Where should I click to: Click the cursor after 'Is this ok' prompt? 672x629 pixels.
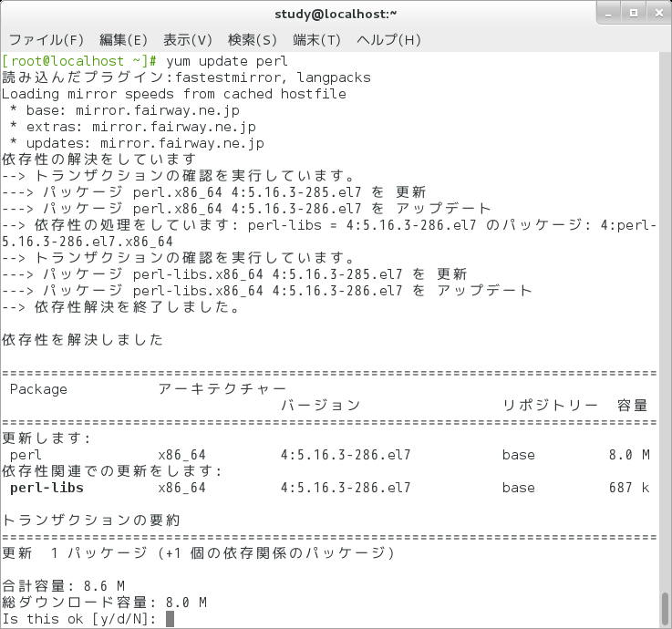pos(170,619)
